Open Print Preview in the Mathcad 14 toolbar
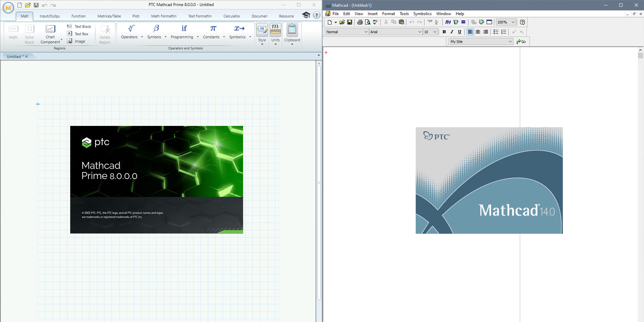The height and width of the screenshot is (322, 644). [x=367, y=22]
